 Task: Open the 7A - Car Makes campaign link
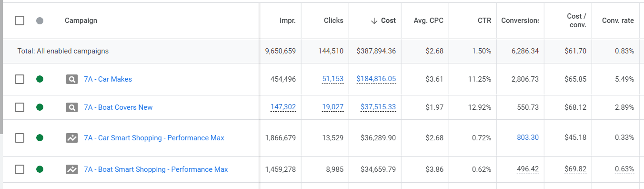[x=108, y=79]
